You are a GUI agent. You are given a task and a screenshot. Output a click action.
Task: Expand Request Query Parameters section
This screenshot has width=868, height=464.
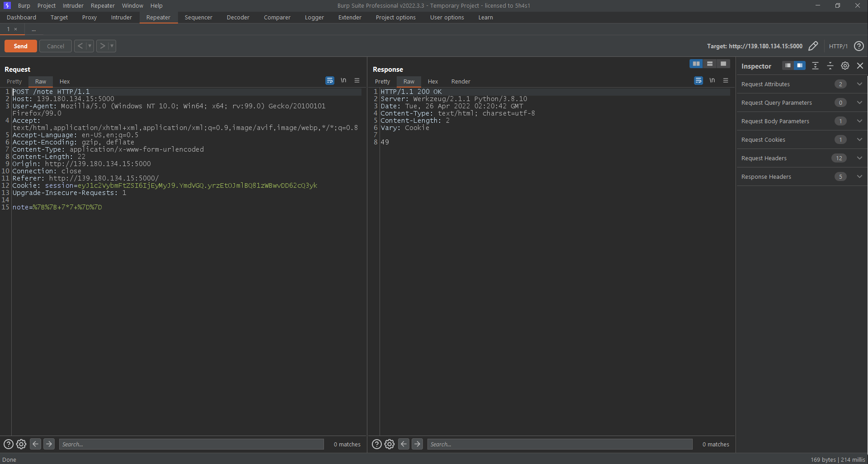pos(859,102)
